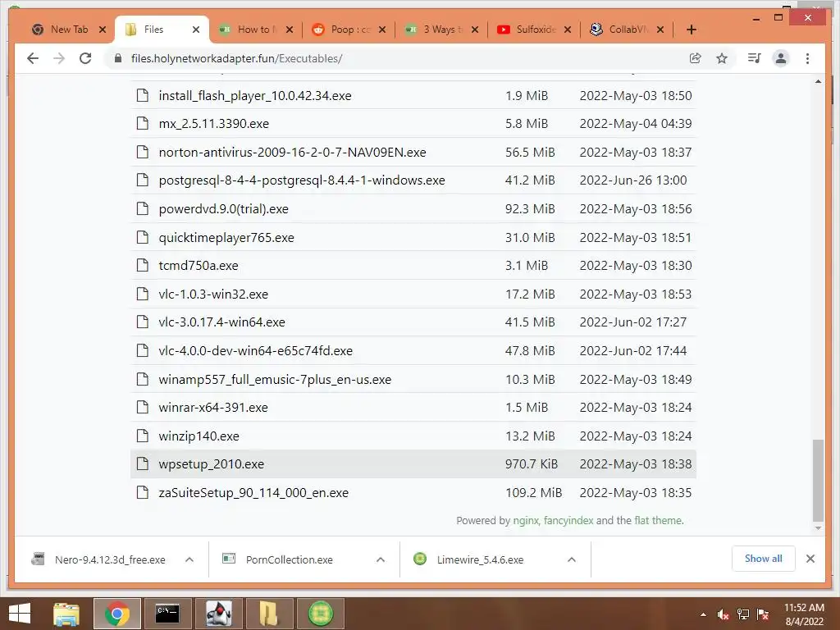The width and height of the screenshot is (840, 630).
Task: Show all downloads
Action: [x=764, y=559]
